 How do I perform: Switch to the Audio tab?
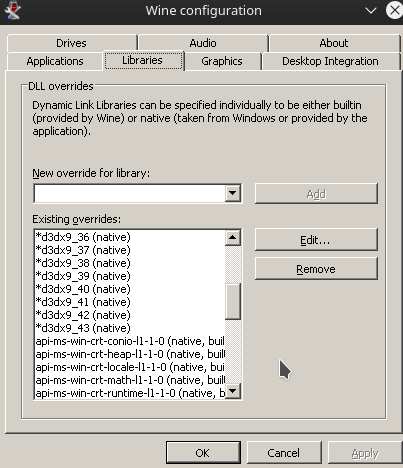click(x=203, y=43)
